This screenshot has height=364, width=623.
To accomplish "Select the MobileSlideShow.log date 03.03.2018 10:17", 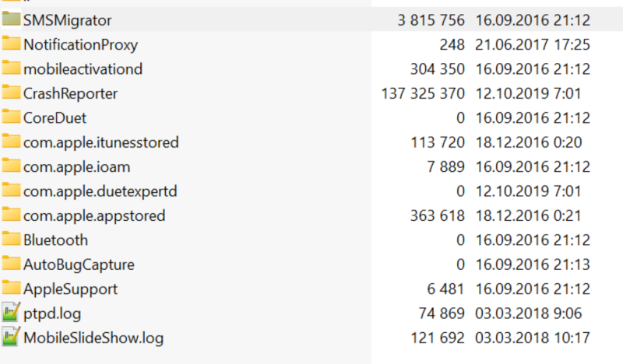I will [x=533, y=338].
